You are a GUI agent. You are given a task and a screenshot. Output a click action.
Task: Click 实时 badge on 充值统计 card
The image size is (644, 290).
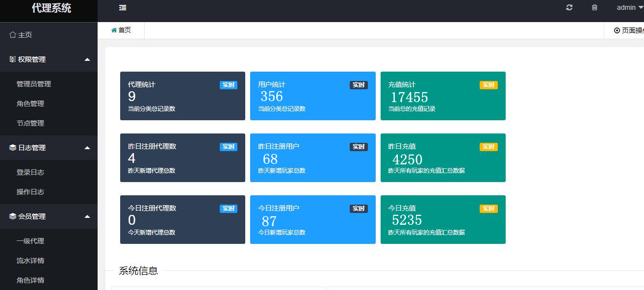489,85
